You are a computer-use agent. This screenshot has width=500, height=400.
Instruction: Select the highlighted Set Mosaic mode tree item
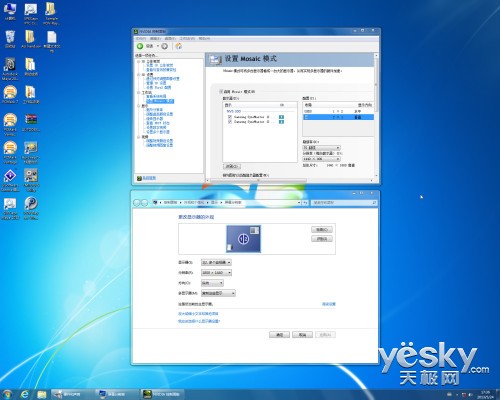[x=160, y=101]
